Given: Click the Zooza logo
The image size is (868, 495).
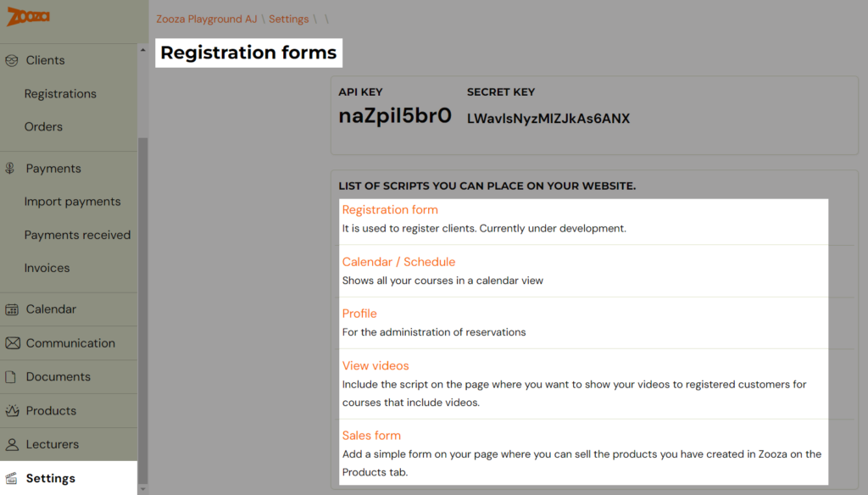Looking at the screenshot, I should click(x=28, y=17).
